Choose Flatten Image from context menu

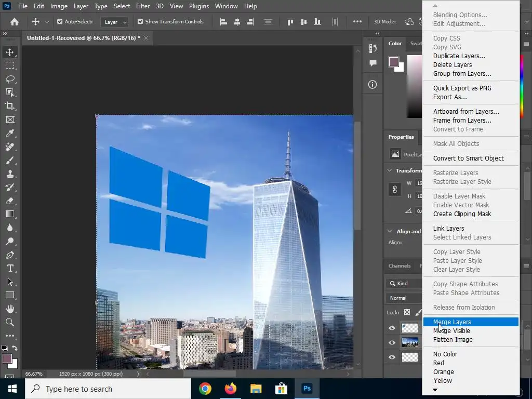pyautogui.click(x=471, y=340)
